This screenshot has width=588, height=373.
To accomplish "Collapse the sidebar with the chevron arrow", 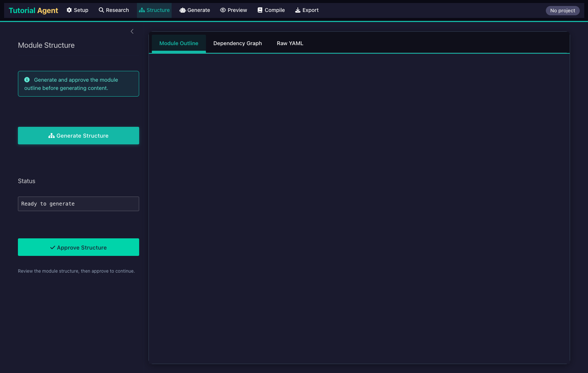I will 132,31.
